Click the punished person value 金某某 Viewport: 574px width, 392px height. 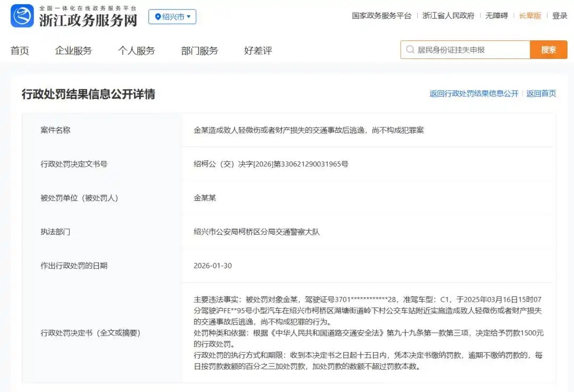pyautogui.click(x=205, y=198)
